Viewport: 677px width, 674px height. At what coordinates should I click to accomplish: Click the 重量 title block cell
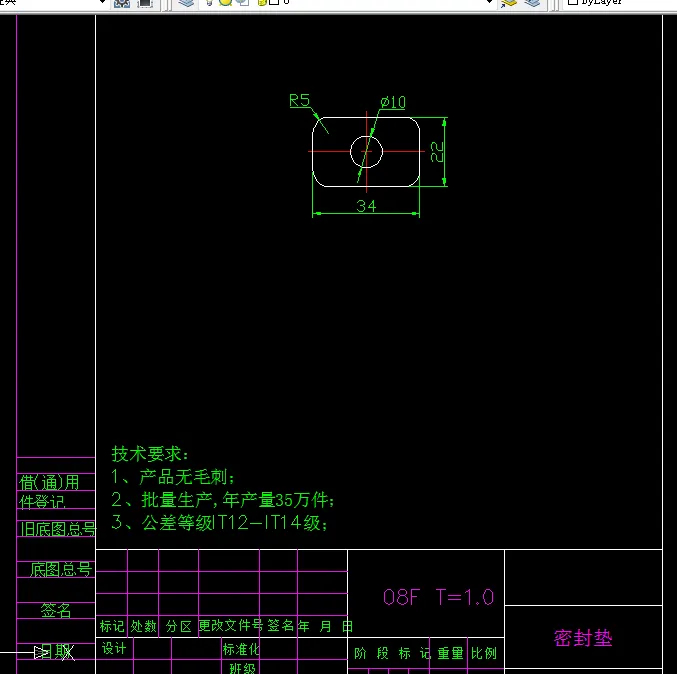click(x=450, y=653)
